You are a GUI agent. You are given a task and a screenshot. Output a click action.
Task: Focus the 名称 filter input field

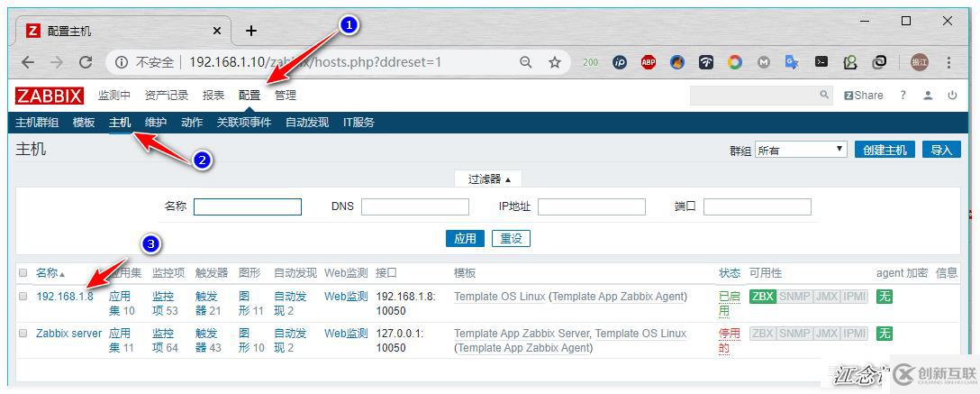(248, 206)
